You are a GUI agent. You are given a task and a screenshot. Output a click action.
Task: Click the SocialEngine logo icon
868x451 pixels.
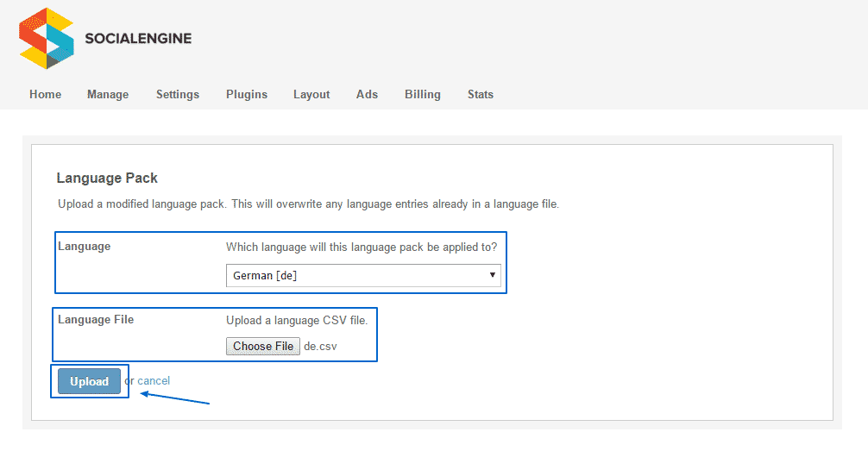(x=46, y=38)
